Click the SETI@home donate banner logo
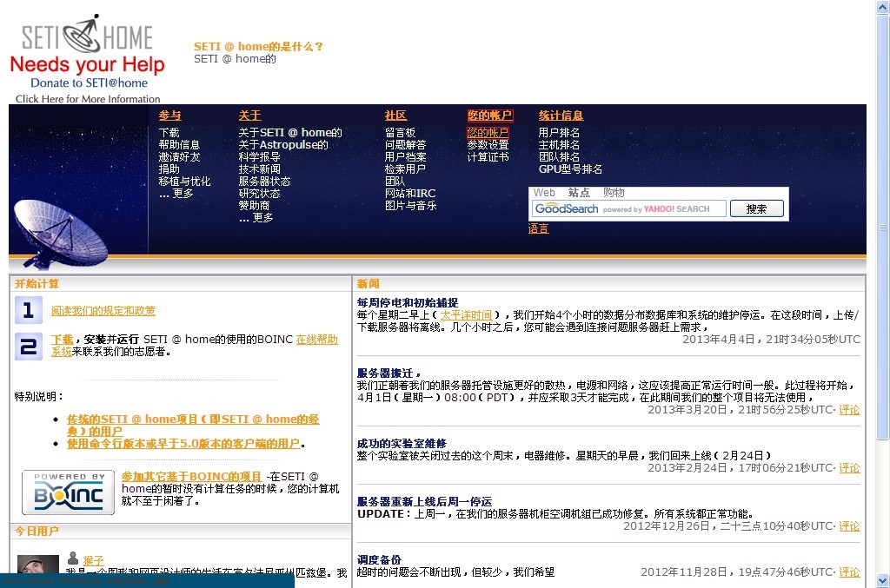The width and height of the screenshot is (890, 588). (88, 59)
